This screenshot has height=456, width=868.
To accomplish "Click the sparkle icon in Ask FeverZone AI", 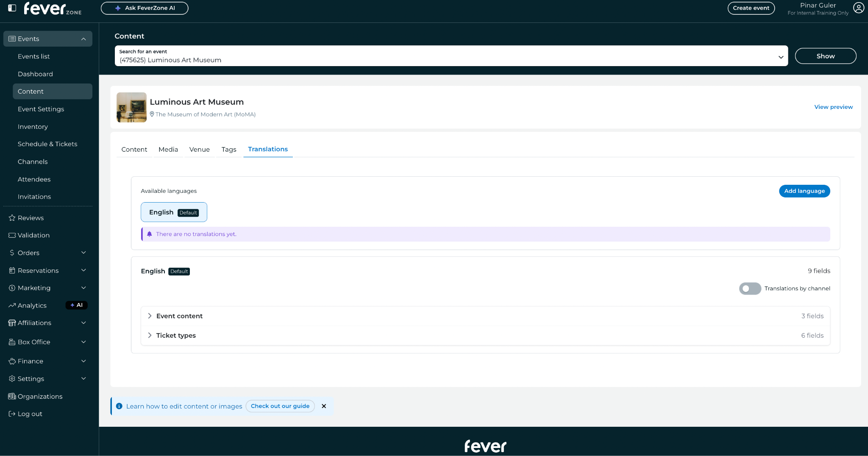I will (118, 8).
